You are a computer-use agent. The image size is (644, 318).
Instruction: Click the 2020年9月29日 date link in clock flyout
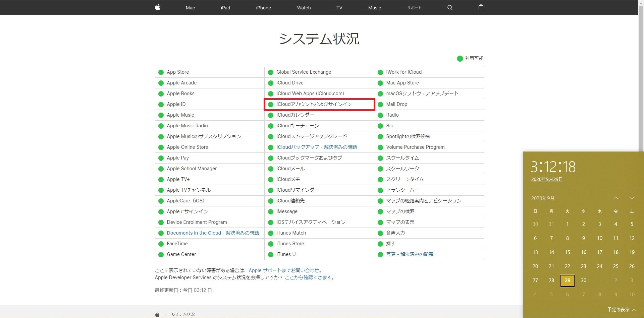[547, 179]
